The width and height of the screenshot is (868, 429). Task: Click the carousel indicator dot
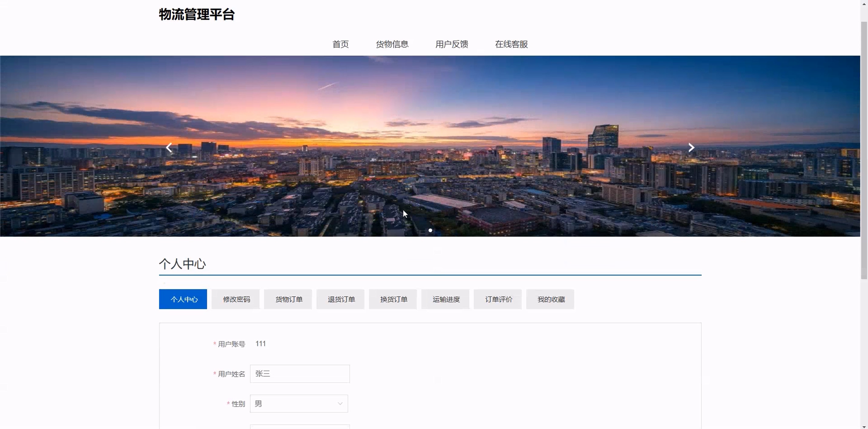[x=430, y=230]
